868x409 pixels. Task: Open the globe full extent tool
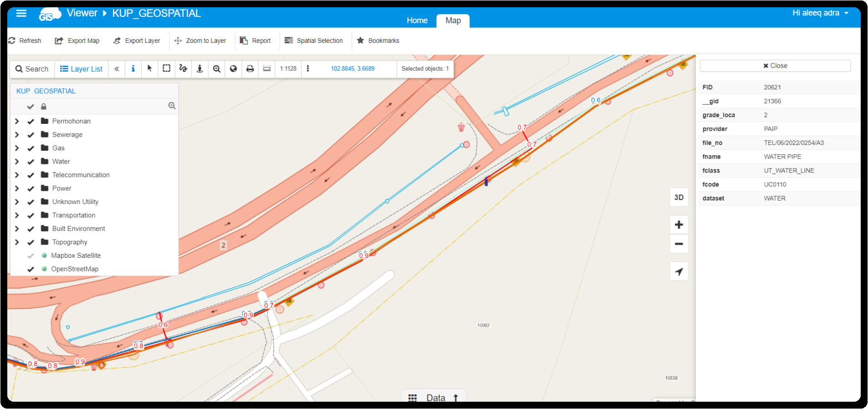click(233, 69)
